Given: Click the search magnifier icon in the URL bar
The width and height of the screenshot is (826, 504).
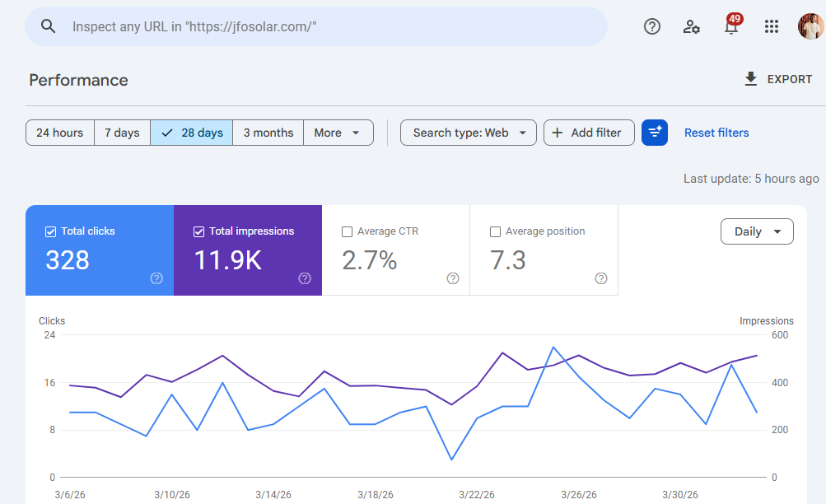Looking at the screenshot, I should (x=48, y=26).
